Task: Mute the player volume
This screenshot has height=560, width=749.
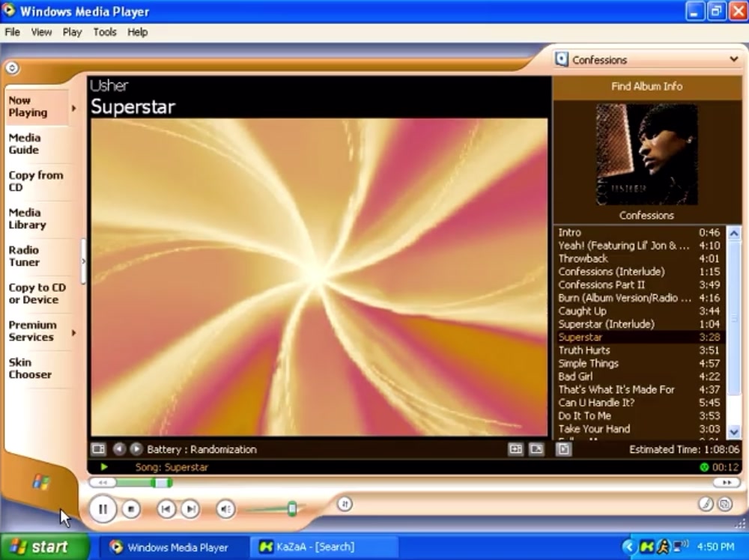Action: (225, 509)
